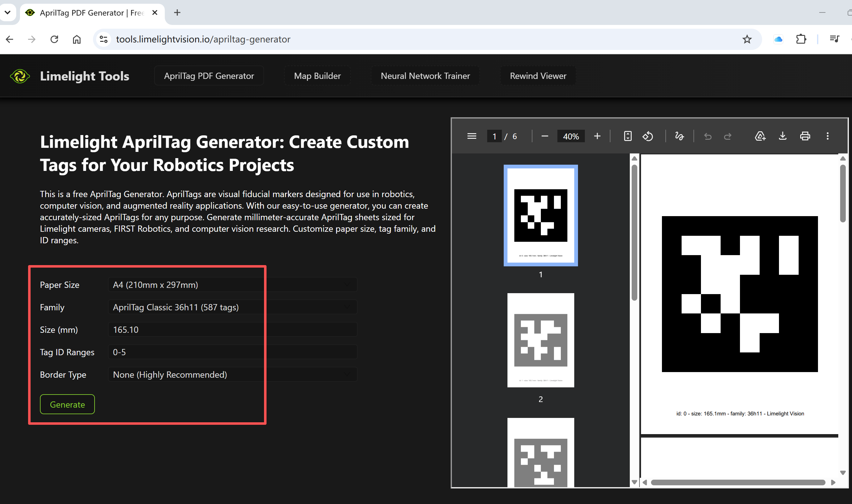Viewport: 852px width, 504px height.
Task: Click the Generate button
Action: 67,404
